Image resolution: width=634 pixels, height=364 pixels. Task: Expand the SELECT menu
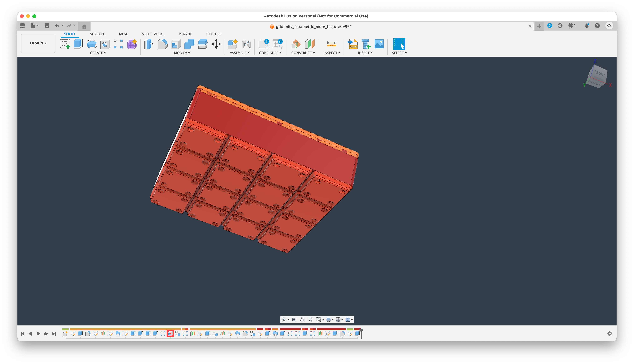(399, 53)
